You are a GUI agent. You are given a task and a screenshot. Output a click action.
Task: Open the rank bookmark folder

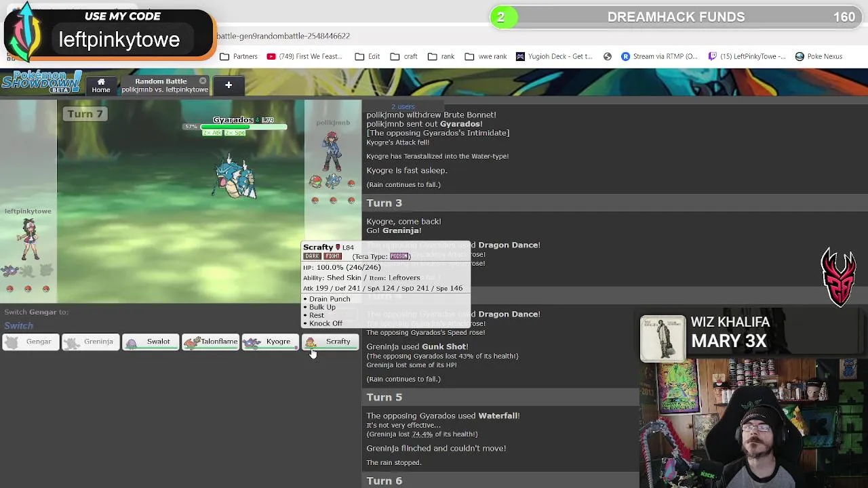click(x=441, y=56)
